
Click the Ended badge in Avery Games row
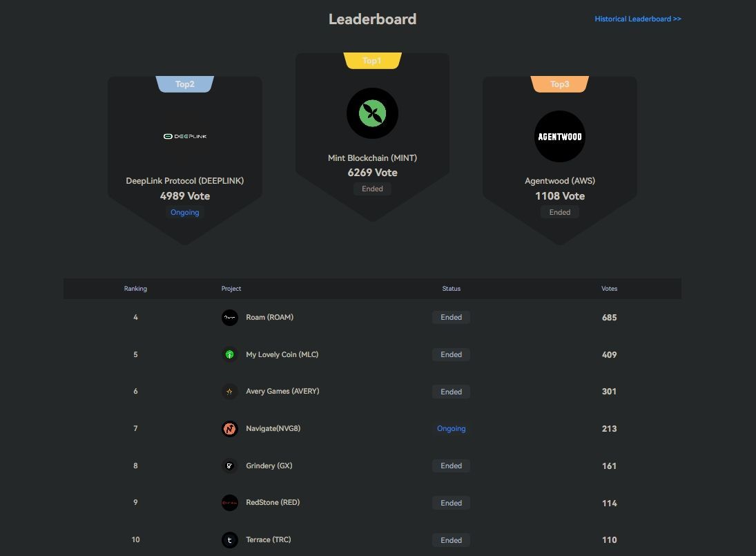452,392
